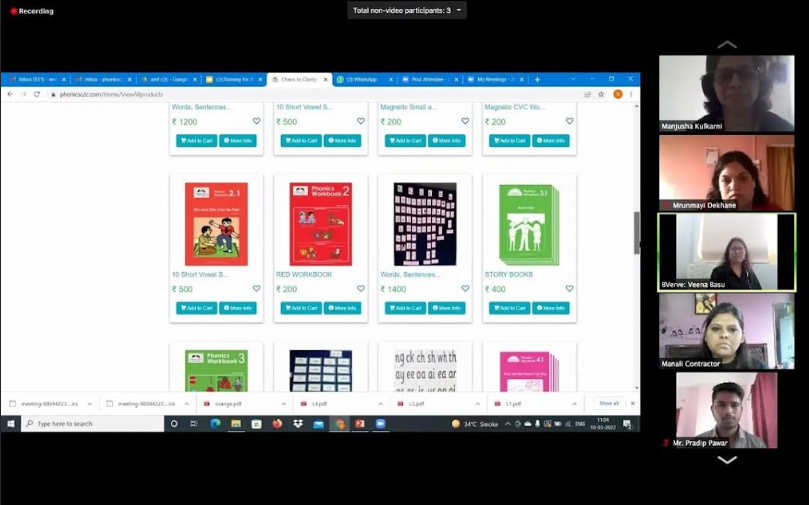Viewport: 809px width, 505px height.
Task: Toggle wishlist heart on STORY BOOKS
Action: coord(570,289)
